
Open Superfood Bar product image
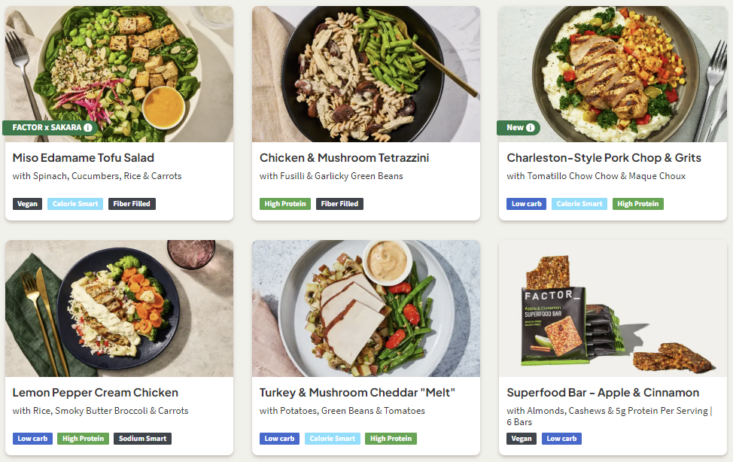coord(612,306)
